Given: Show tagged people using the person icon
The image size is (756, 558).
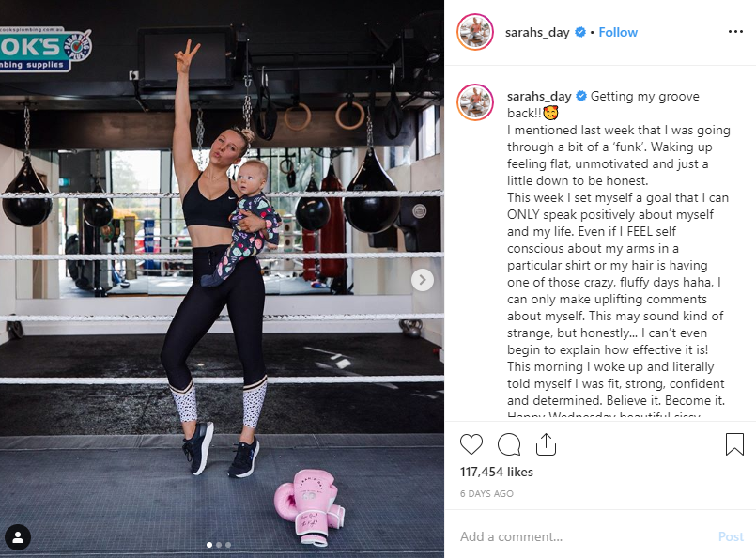Looking at the screenshot, I should (18, 537).
